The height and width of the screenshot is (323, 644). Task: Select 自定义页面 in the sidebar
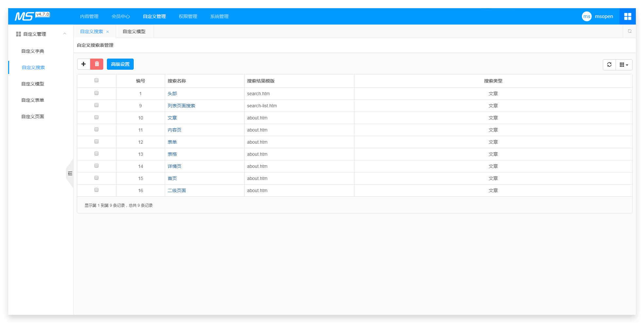[x=33, y=117]
